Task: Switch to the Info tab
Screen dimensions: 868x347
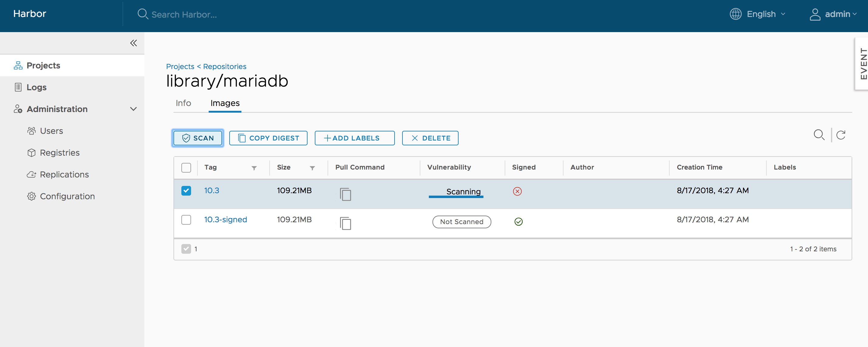Action: tap(183, 103)
